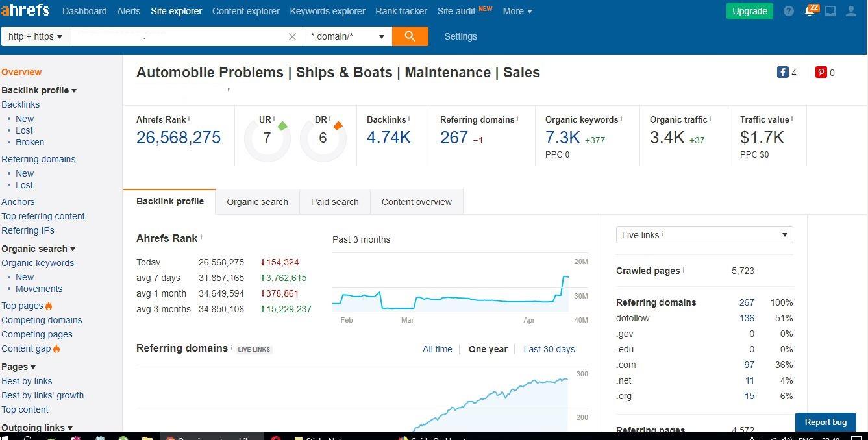Screen dimensions: 868x440
Task: Click the help question-mark icon
Action: [x=788, y=11]
